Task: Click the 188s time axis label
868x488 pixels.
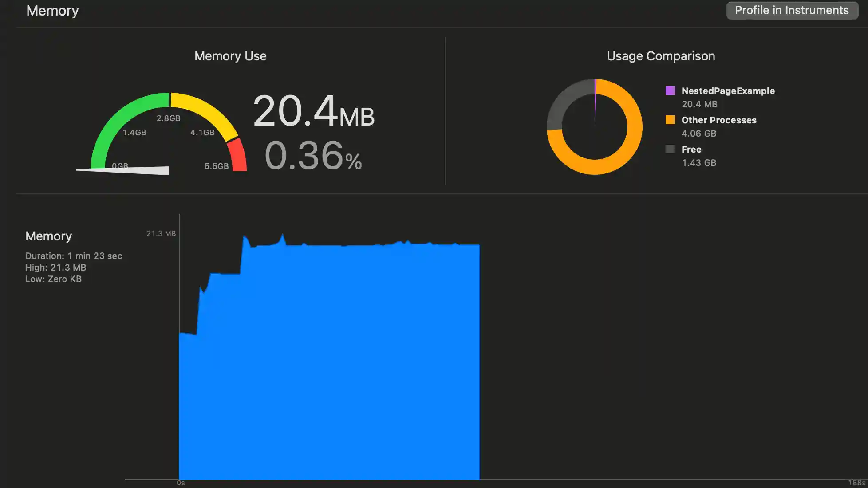Action: [856, 483]
